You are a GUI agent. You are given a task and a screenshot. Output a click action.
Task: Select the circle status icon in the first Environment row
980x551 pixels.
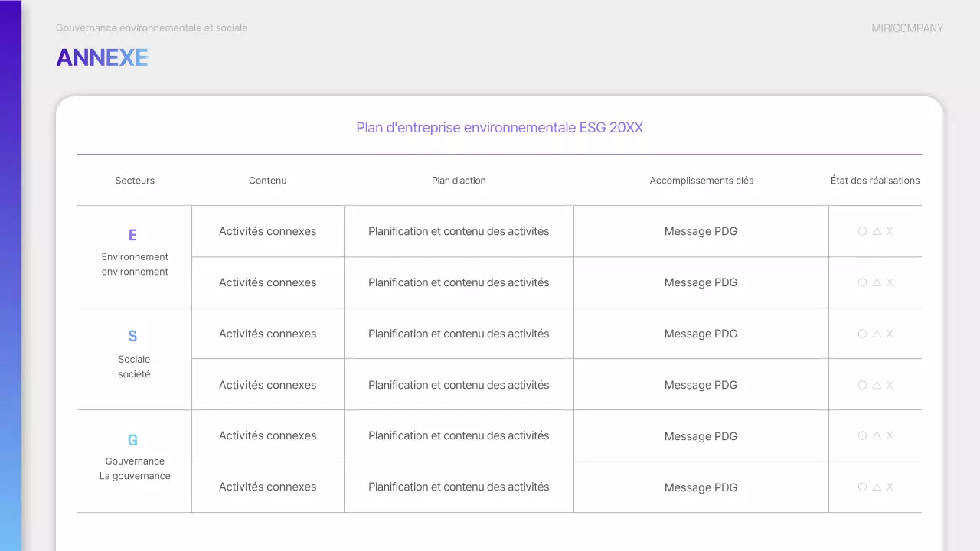[862, 231]
